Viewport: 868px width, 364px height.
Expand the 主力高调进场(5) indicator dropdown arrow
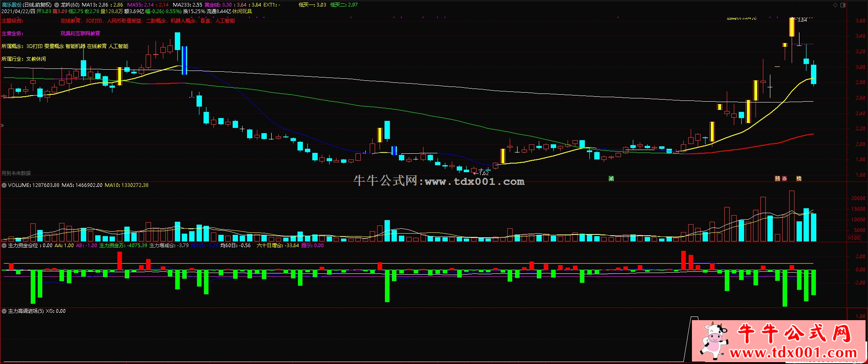pyautogui.click(x=4, y=311)
